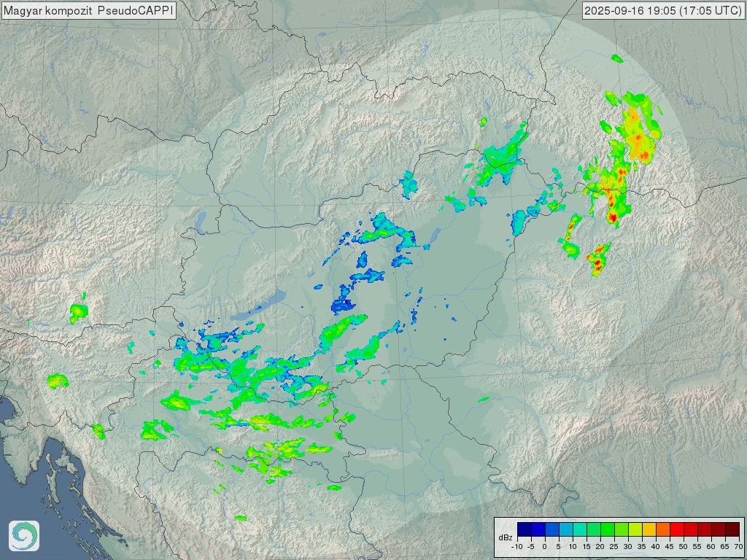Click the '-5' legend scale value
The image size is (747, 560).
531,547
